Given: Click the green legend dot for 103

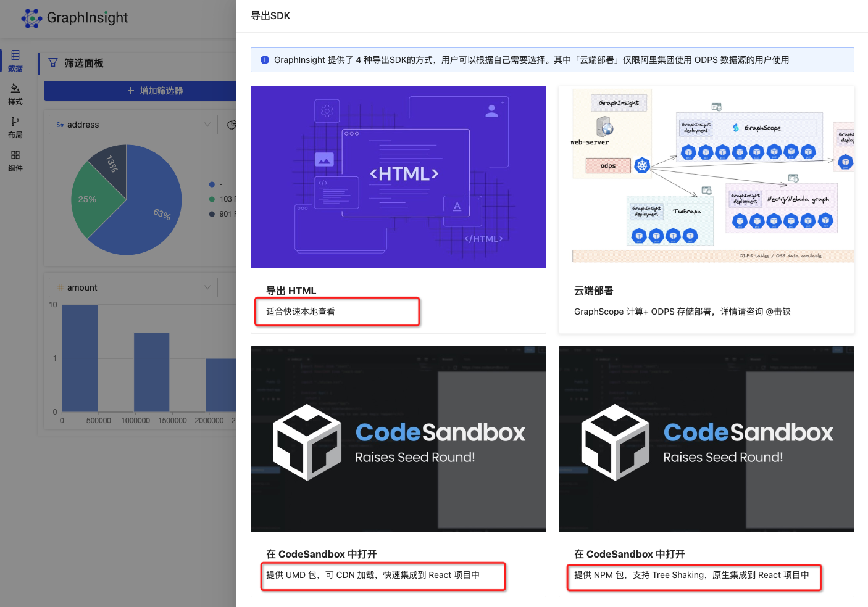Looking at the screenshot, I should [x=212, y=199].
